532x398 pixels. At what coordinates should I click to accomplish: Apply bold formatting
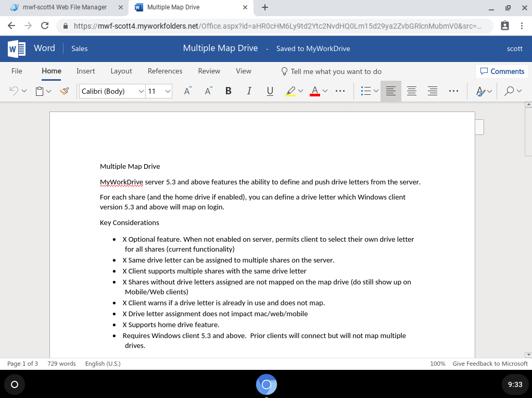[x=228, y=91]
